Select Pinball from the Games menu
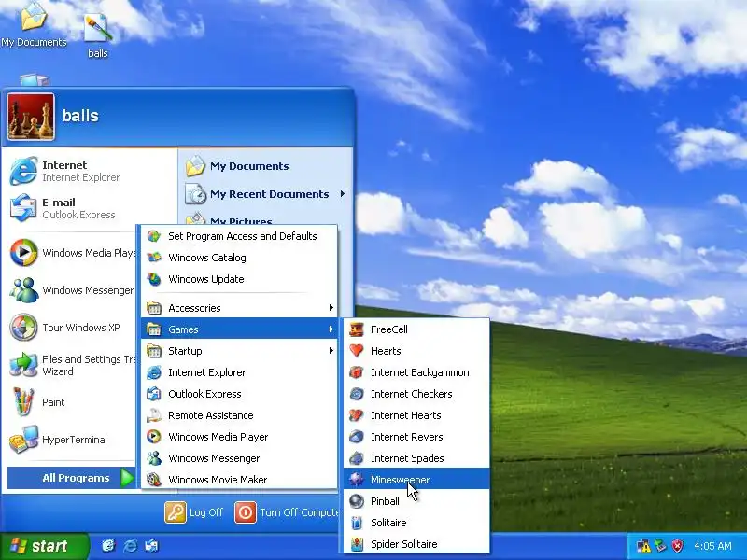Image resolution: width=747 pixels, height=560 pixels. click(x=416, y=501)
